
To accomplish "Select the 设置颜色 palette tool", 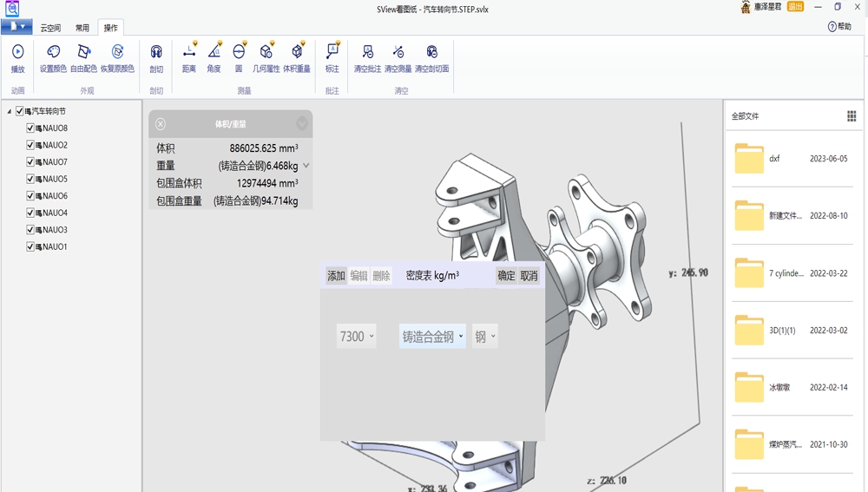I will click(53, 53).
